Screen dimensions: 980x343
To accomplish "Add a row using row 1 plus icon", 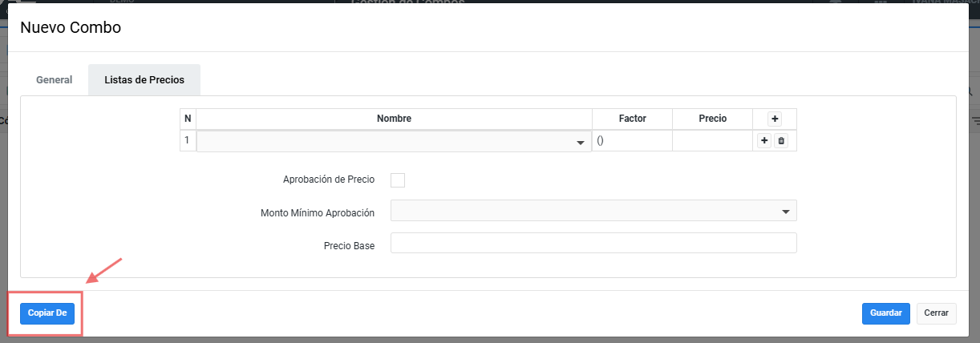I will click(764, 141).
